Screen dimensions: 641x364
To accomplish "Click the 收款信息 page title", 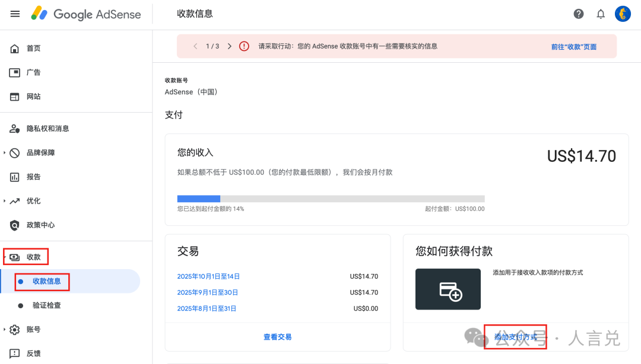I will pyautogui.click(x=195, y=14).
